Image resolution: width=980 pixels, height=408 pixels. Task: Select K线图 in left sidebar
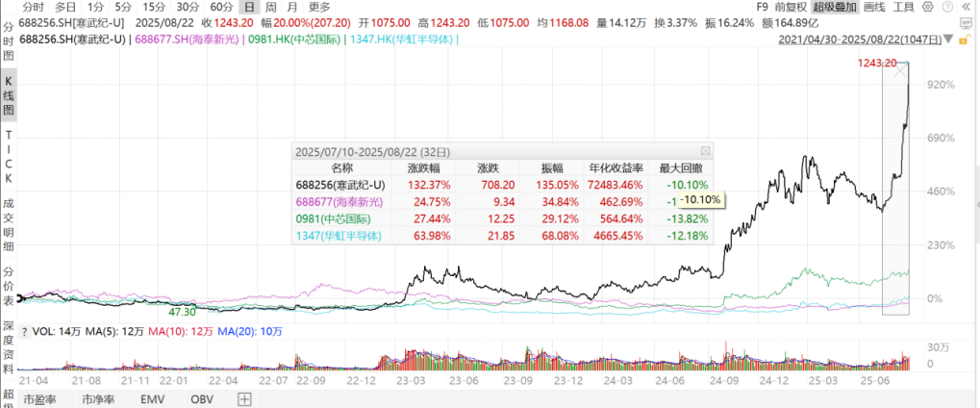[x=9, y=97]
